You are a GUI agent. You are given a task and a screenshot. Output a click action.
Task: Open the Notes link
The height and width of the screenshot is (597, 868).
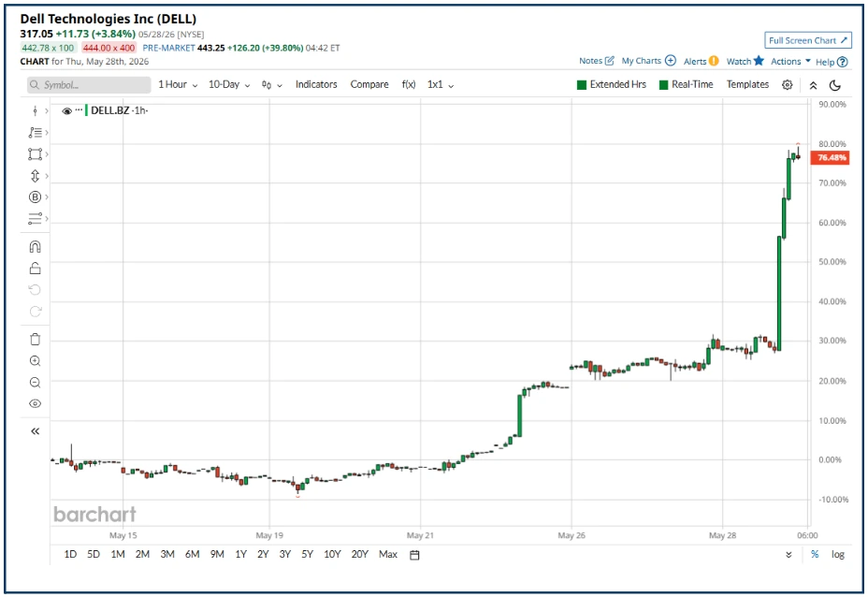tap(596, 61)
